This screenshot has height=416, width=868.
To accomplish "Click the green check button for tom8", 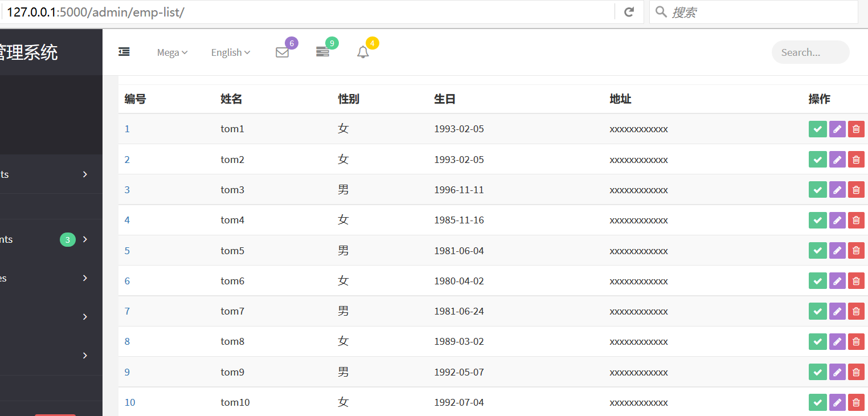I will [818, 341].
